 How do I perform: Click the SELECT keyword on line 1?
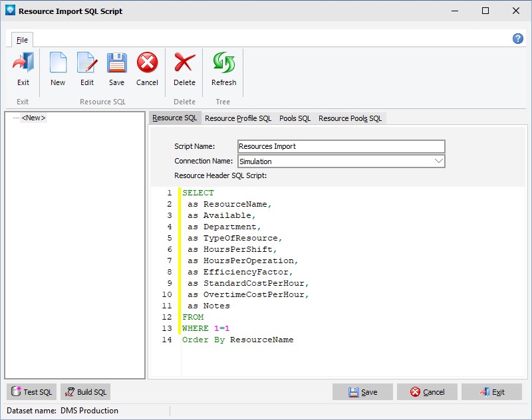click(x=198, y=193)
